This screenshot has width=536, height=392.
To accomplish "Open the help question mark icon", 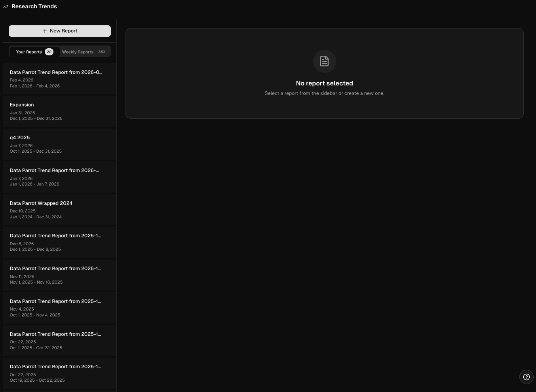I will point(526,377).
